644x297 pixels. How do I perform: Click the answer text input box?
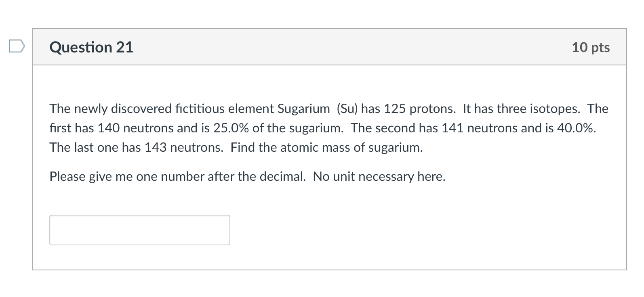(x=139, y=230)
